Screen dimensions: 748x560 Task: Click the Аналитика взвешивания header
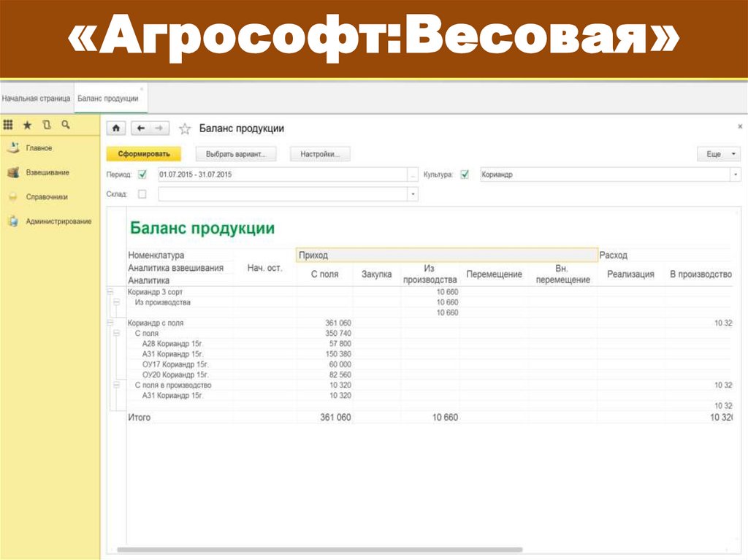point(175,268)
